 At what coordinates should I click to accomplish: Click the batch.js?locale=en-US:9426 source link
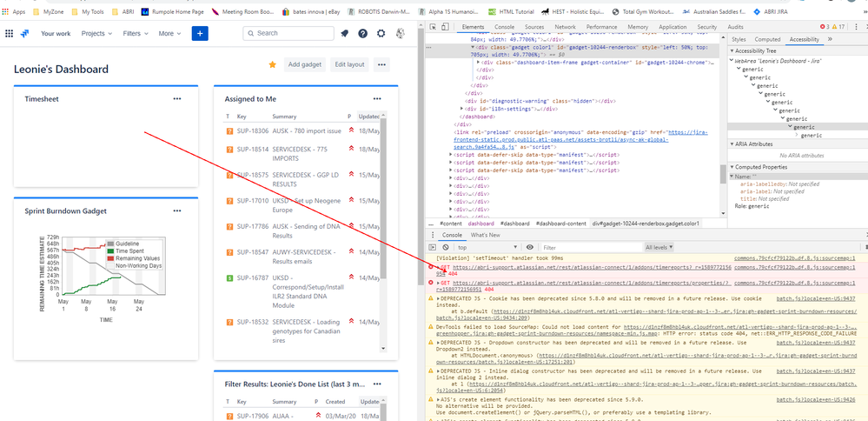817,399
